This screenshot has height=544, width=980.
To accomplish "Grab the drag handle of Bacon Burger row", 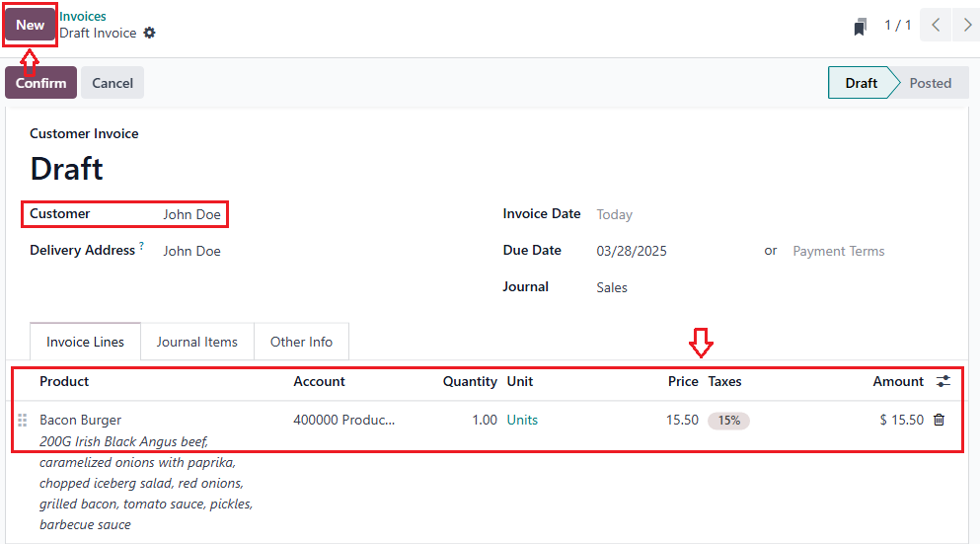I will coord(23,420).
